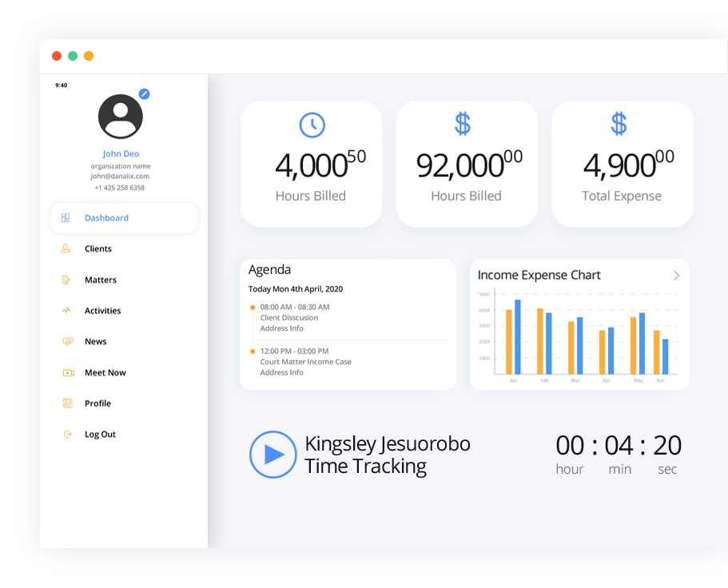Open the Matters menu item

pyautogui.click(x=101, y=280)
